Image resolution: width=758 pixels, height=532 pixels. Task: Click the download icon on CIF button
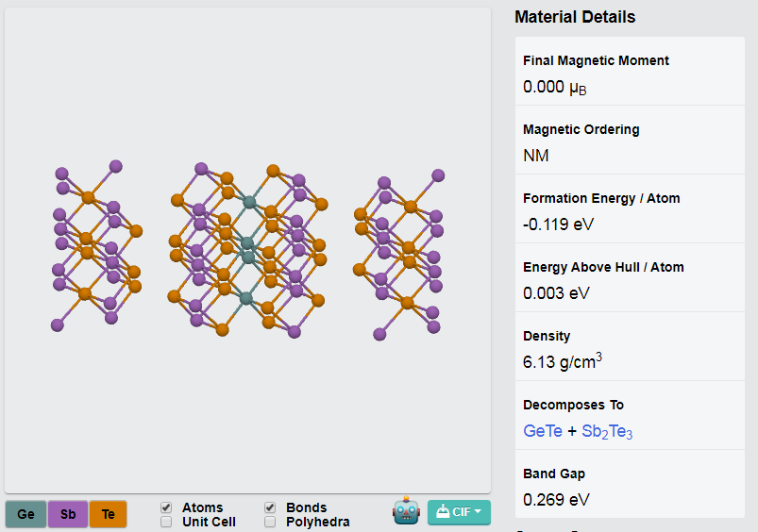point(443,511)
